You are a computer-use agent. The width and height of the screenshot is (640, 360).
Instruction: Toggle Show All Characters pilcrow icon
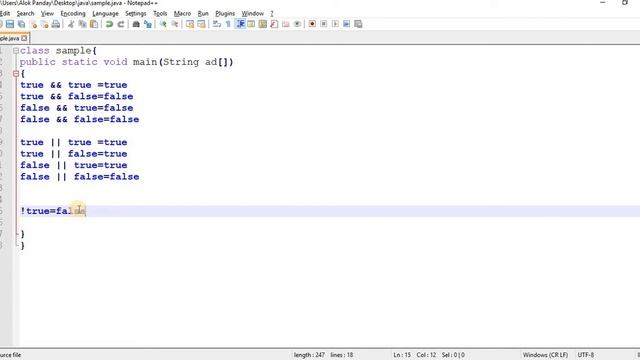pyautogui.click(x=228, y=24)
